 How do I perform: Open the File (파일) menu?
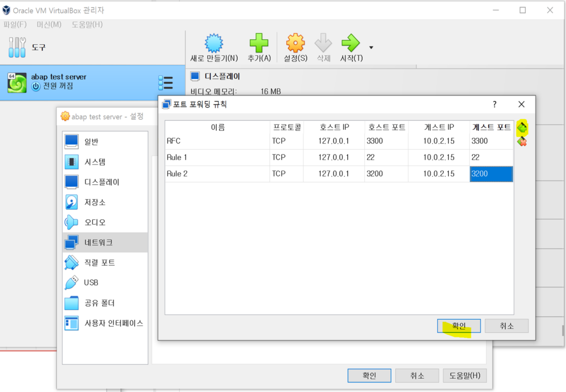pyautogui.click(x=15, y=24)
